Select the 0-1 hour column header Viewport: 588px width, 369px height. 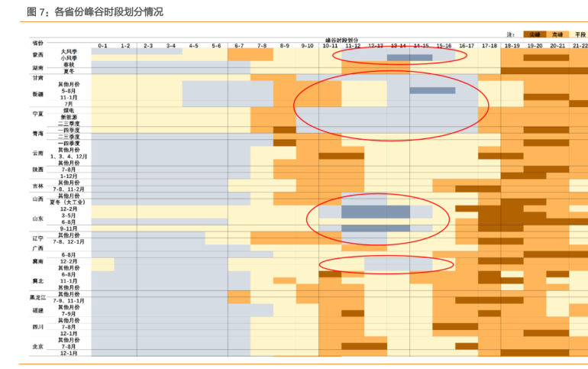pyautogui.click(x=102, y=46)
